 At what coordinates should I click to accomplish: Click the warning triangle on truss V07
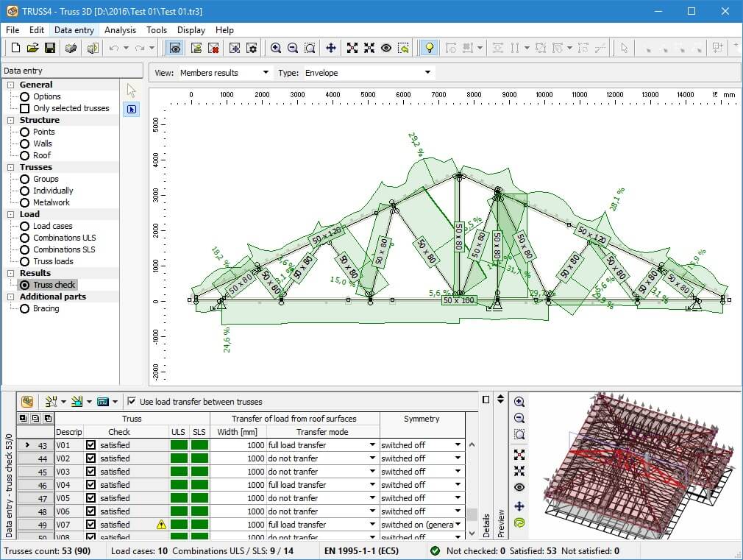point(160,525)
